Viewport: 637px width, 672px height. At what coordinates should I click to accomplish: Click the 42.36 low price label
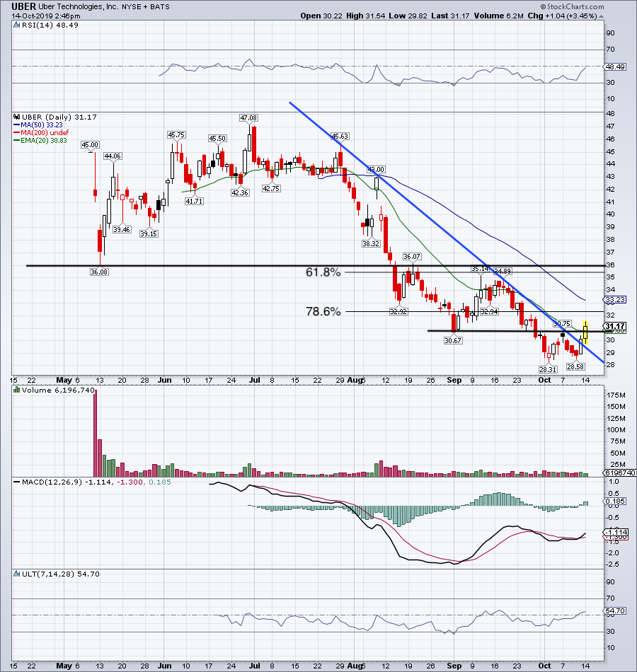tap(240, 193)
